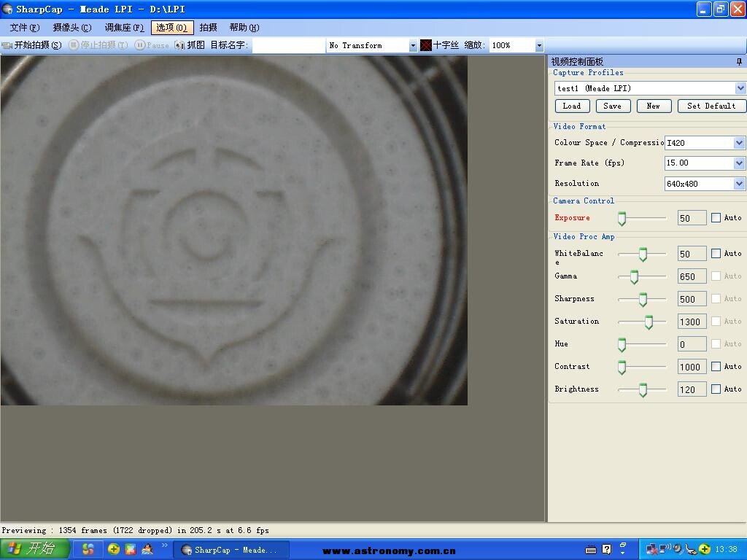Open the 帮助(H) menu
747x560 pixels.
click(244, 28)
